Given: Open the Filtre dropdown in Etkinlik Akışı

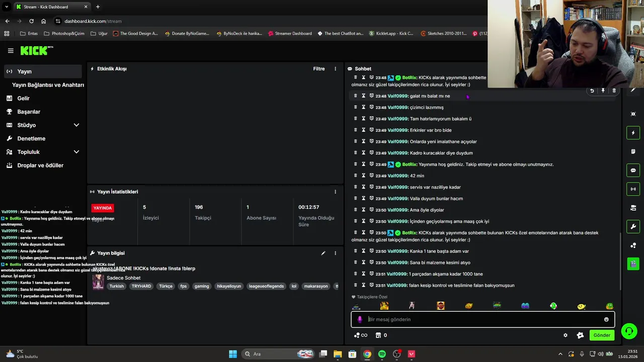Looking at the screenshot, I should click(319, 69).
